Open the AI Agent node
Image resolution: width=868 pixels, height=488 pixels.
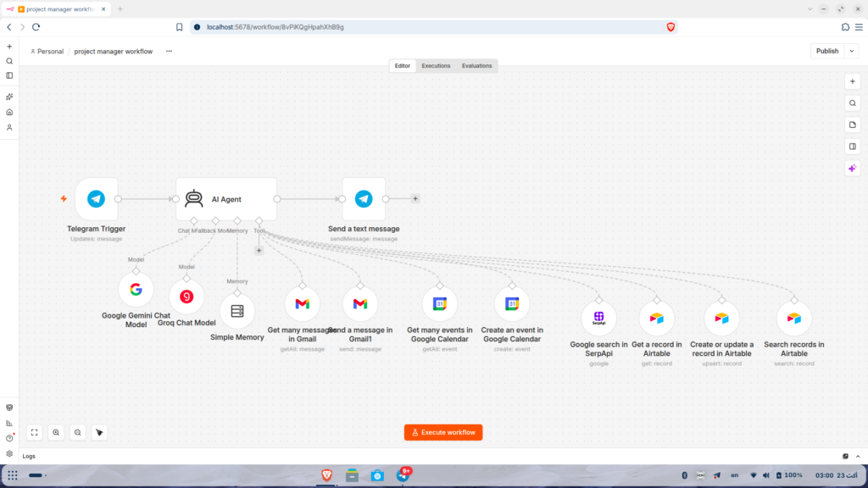click(x=226, y=199)
